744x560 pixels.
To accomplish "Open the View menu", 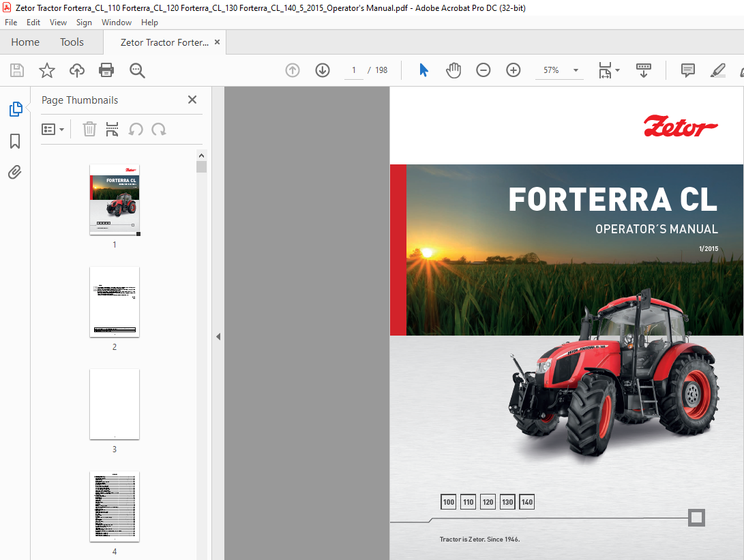I will (x=59, y=23).
